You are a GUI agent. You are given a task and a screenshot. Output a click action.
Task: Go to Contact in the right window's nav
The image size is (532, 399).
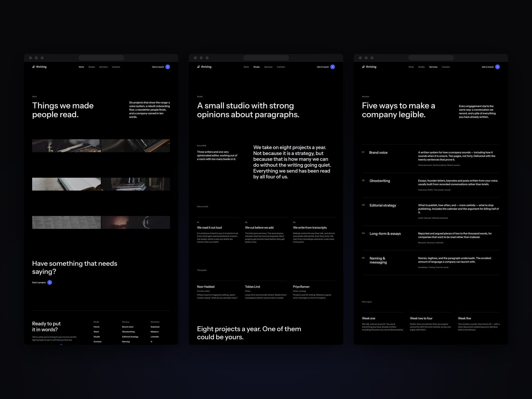coord(446,67)
